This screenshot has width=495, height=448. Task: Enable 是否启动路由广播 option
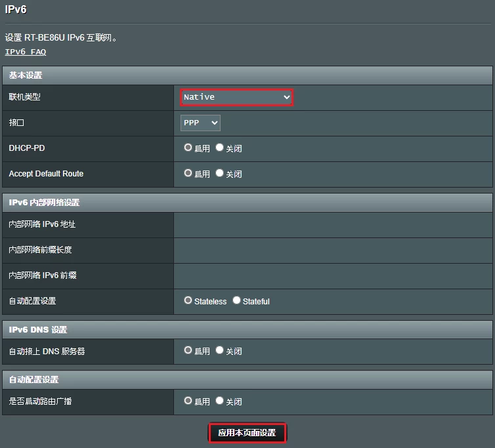click(x=188, y=401)
